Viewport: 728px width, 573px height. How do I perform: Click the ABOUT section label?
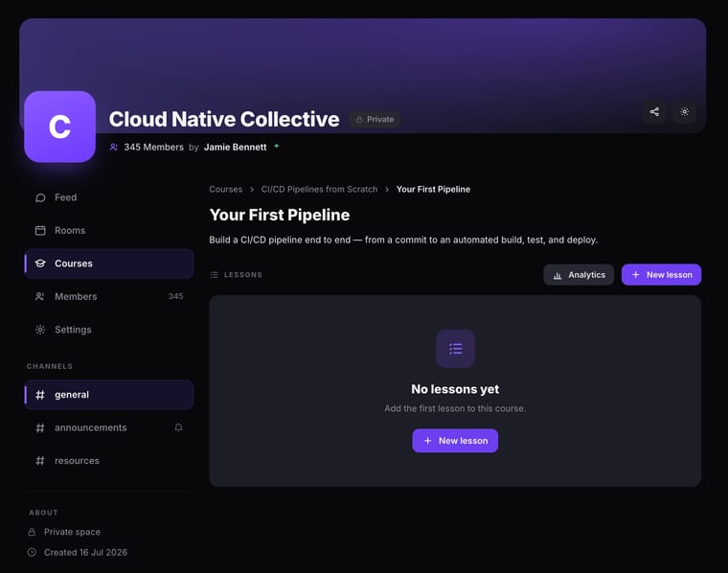click(x=43, y=513)
